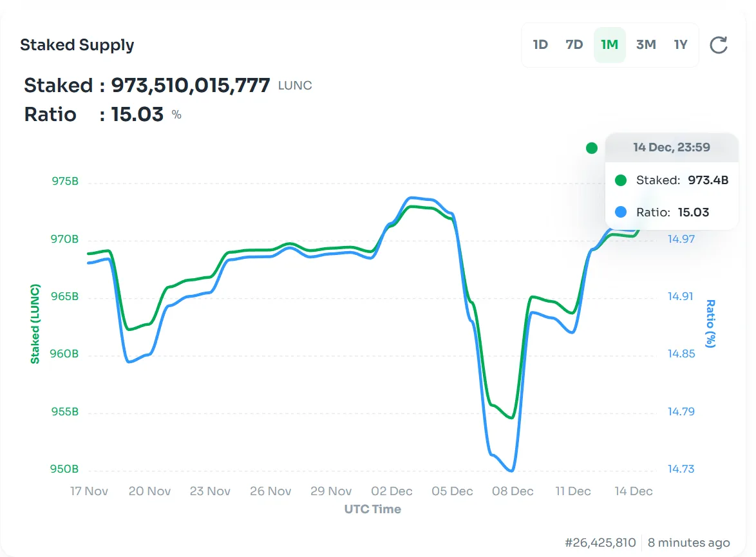Click the green Staked dot in tooltip
The height and width of the screenshot is (557, 756).
621,180
